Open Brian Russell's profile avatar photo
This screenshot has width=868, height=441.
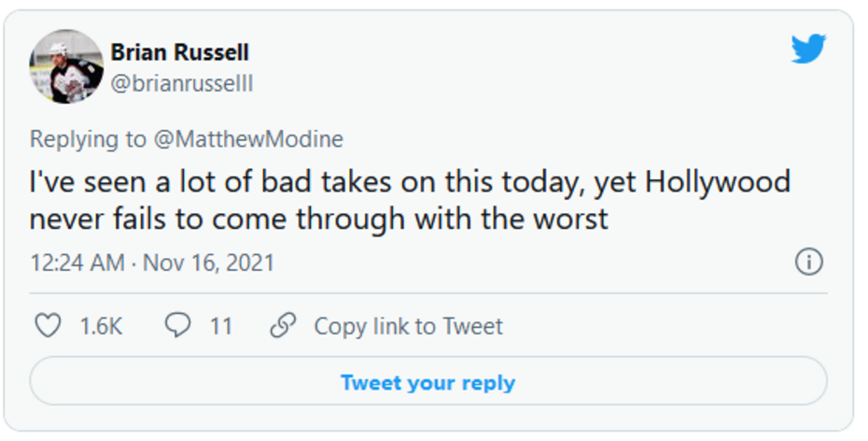point(65,66)
